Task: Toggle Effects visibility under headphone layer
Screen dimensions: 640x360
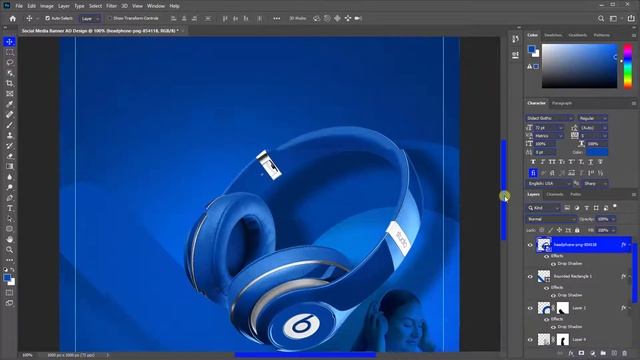Action: pos(547,256)
